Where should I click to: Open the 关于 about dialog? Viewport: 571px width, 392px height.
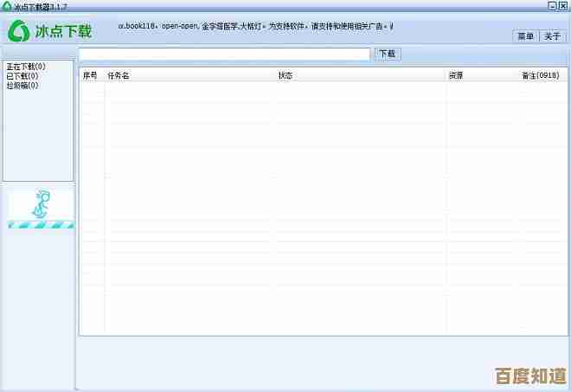pyautogui.click(x=552, y=36)
